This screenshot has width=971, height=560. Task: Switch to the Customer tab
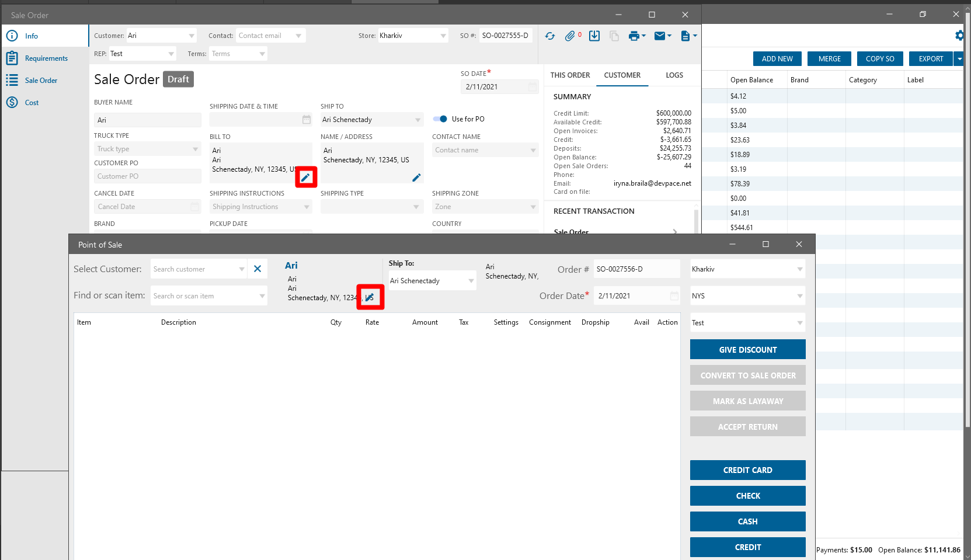622,75
